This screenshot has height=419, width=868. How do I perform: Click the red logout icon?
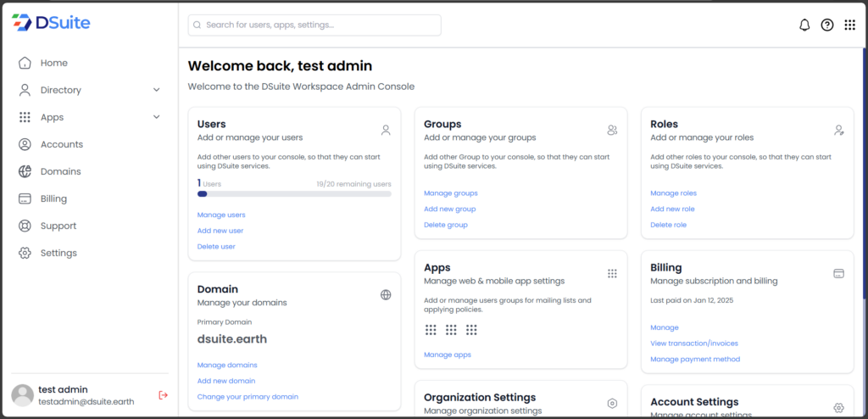click(x=163, y=395)
